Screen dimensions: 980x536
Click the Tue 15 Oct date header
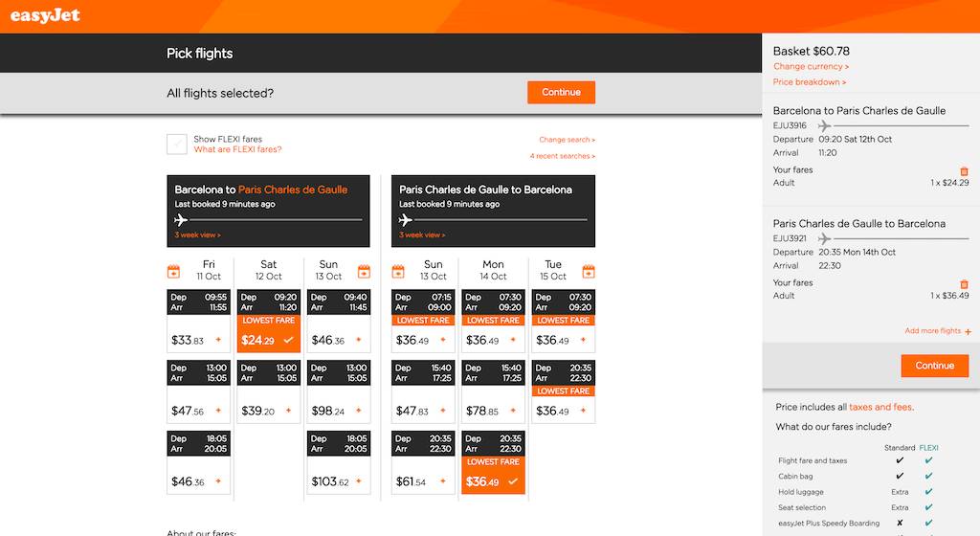[x=553, y=271]
